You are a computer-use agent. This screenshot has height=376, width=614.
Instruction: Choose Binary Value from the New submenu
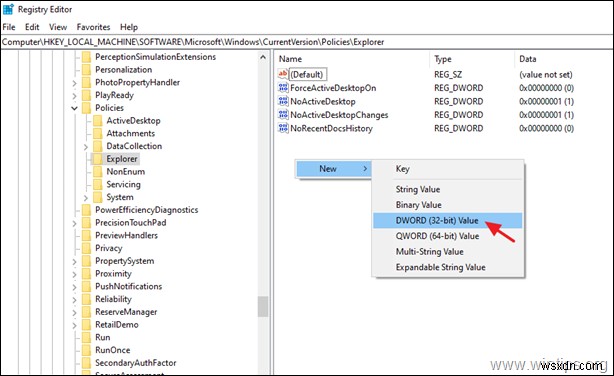448,205
